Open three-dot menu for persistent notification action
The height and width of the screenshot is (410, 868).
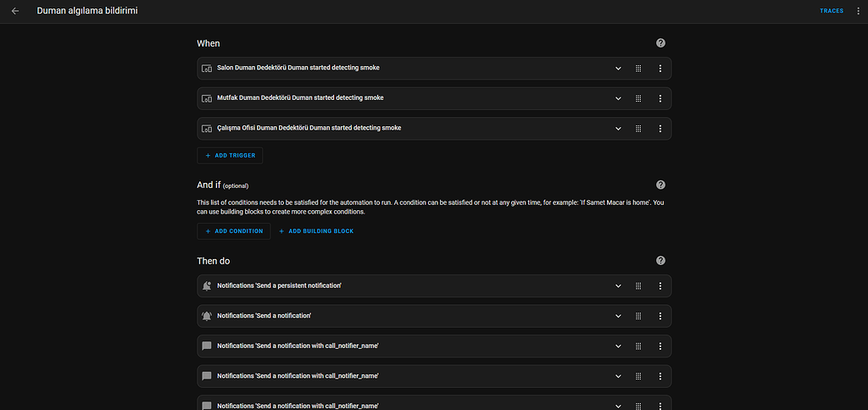[x=659, y=286]
